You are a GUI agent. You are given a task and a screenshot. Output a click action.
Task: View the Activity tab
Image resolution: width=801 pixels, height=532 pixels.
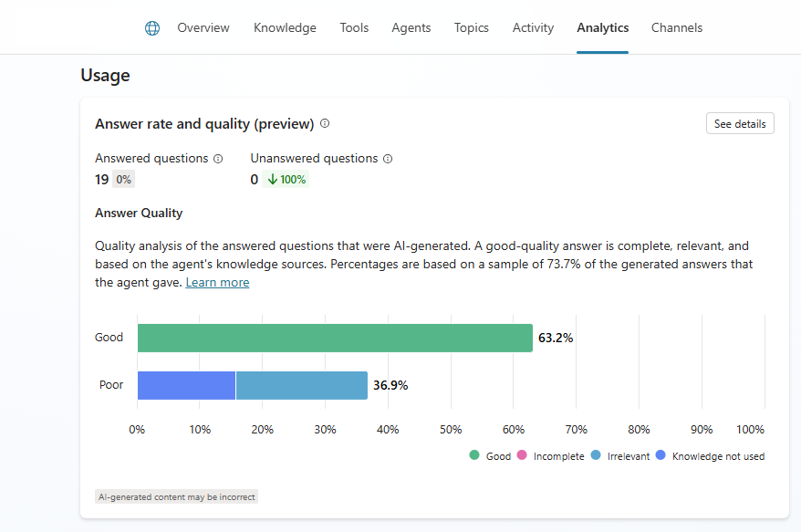[533, 28]
